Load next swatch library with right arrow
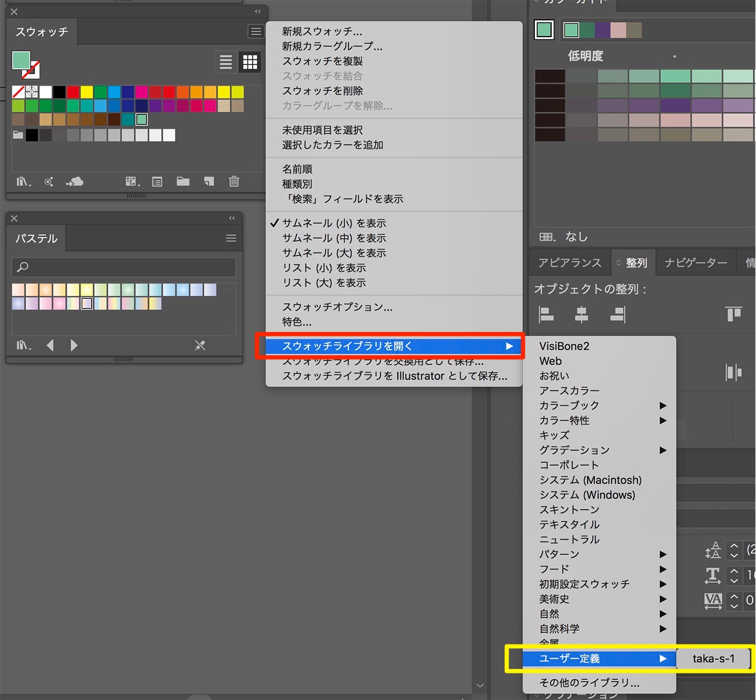Image resolution: width=756 pixels, height=700 pixels. 74,345
